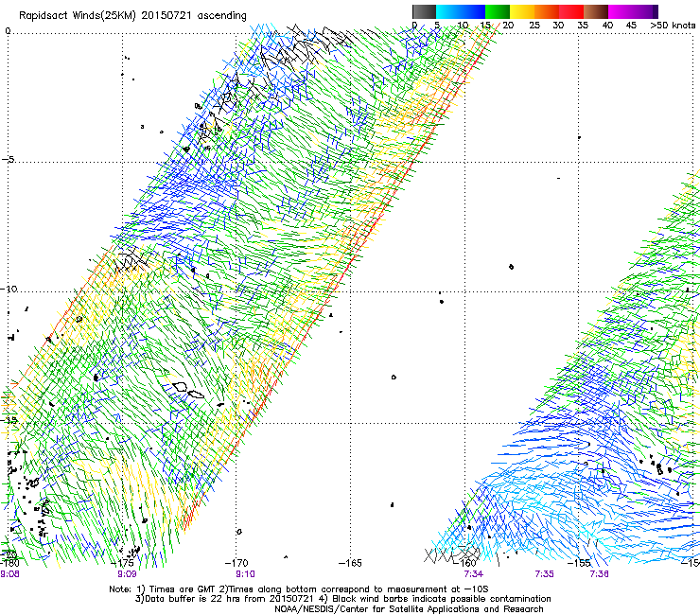Click the '7:36' swath time label
Viewport: 700px width, 615px height.
[x=599, y=574]
